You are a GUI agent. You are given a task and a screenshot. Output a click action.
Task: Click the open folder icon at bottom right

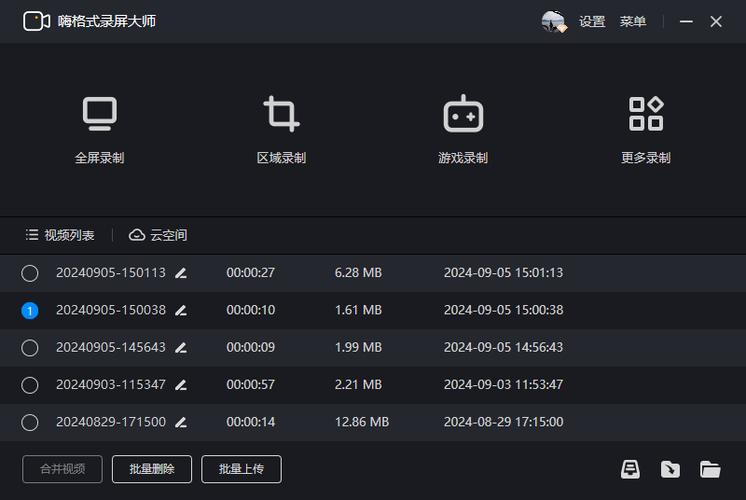(x=710, y=469)
